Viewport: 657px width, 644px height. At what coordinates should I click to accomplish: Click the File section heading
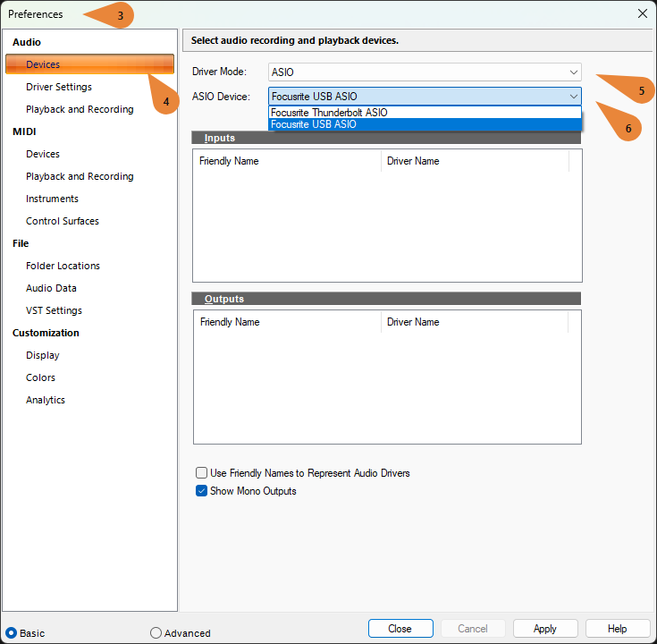tap(21, 243)
